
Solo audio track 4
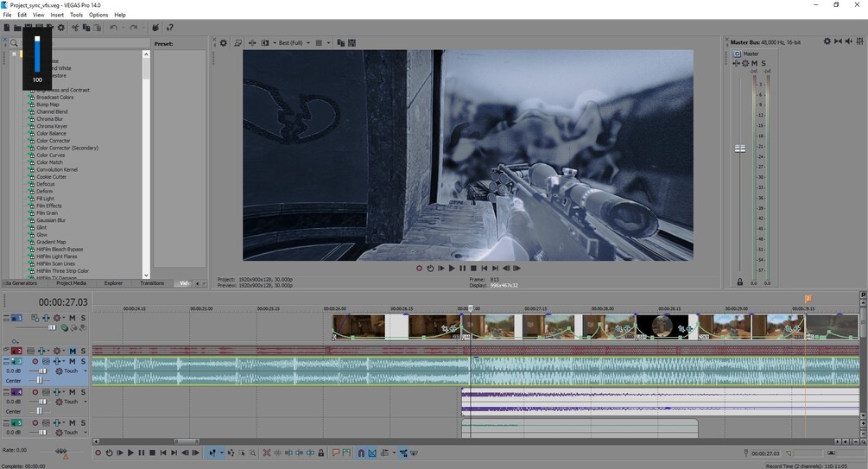coord(83,392)
